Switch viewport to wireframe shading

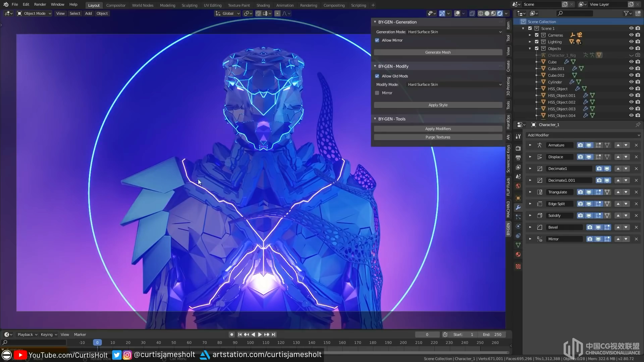pos(480,13)
